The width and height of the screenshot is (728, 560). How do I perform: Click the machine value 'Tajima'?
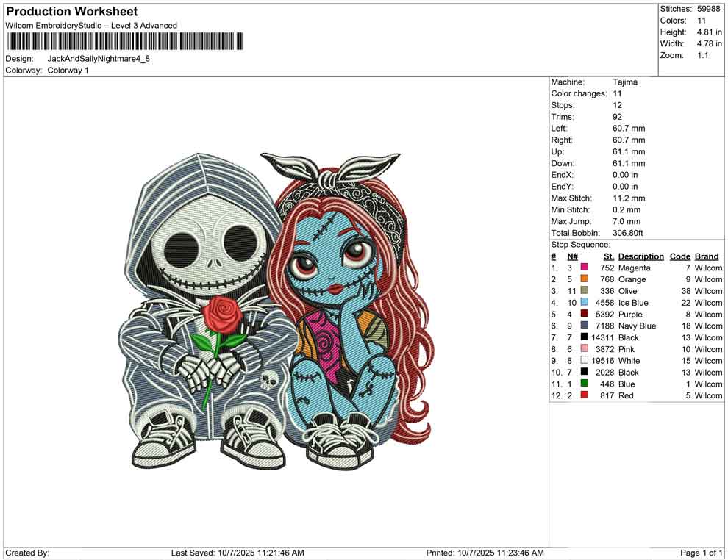pyautogui.click(x=625, y=82)
